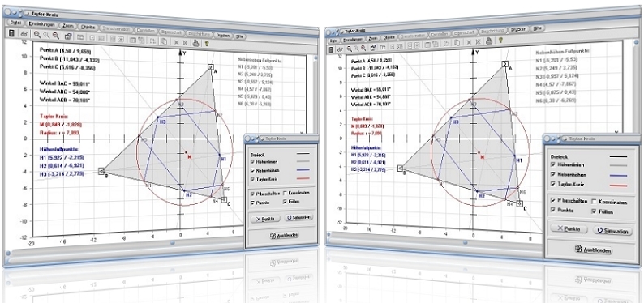Click binoculars icon in right window toolbar
This screenshot has height=303, width=644.
coord(341,49)
